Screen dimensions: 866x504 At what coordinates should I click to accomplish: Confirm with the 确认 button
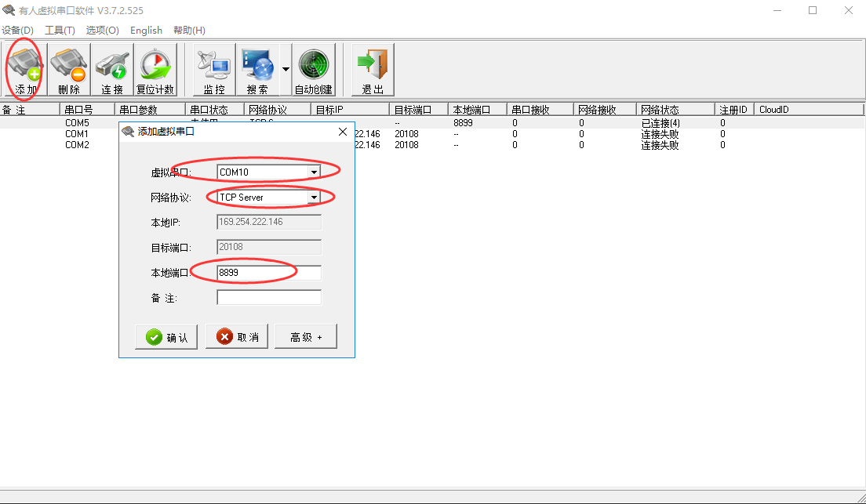pyautogui.click(x=166, y=337)
